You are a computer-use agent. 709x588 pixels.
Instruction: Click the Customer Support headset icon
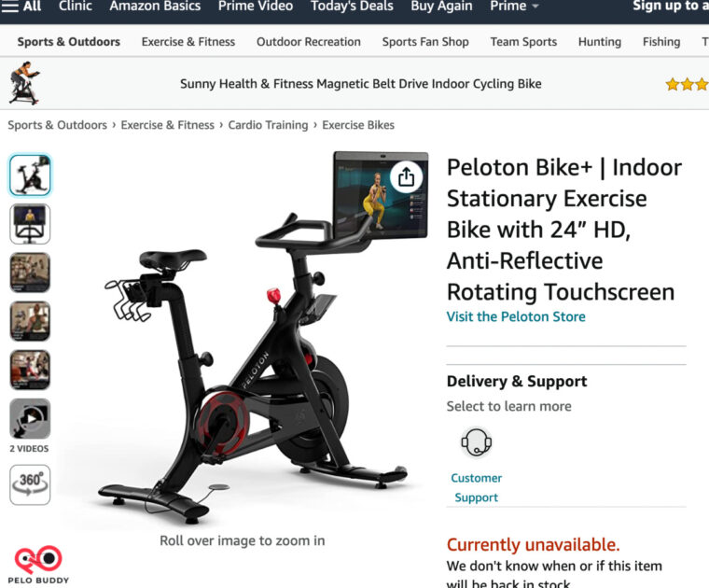point(476,441)
